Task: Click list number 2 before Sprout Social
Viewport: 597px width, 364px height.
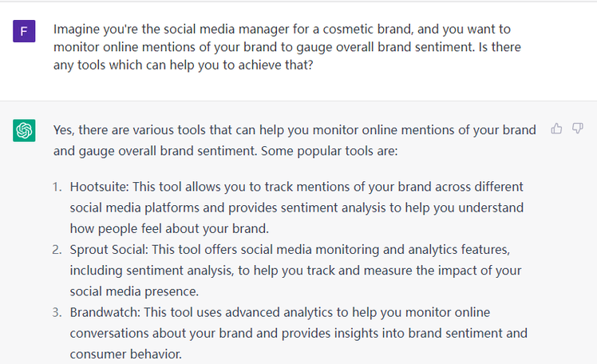Action: tap(57, 250)
